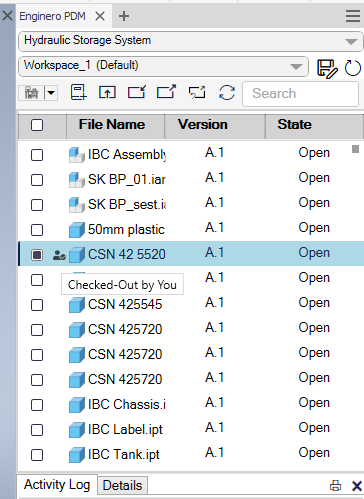
Task: Focus the Search input field
Action: coord(300,94)
